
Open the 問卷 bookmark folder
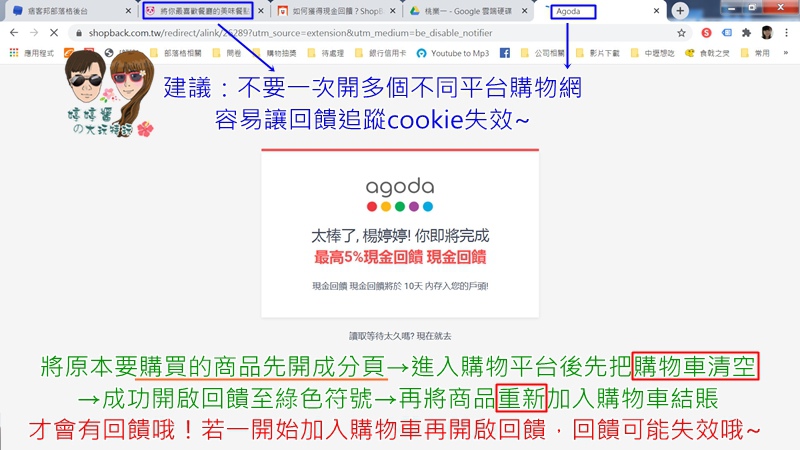tap(227, 53)
